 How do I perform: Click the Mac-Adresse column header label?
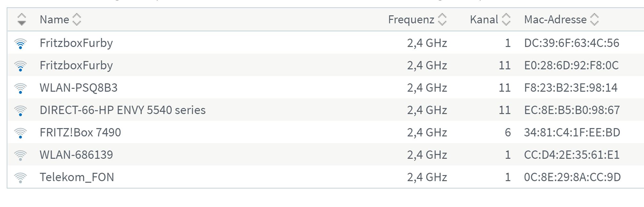coord(555,19)
